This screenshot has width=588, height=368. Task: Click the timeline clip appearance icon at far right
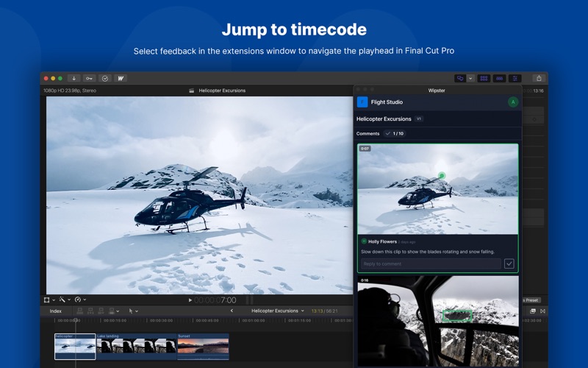(x=533, y=311)
